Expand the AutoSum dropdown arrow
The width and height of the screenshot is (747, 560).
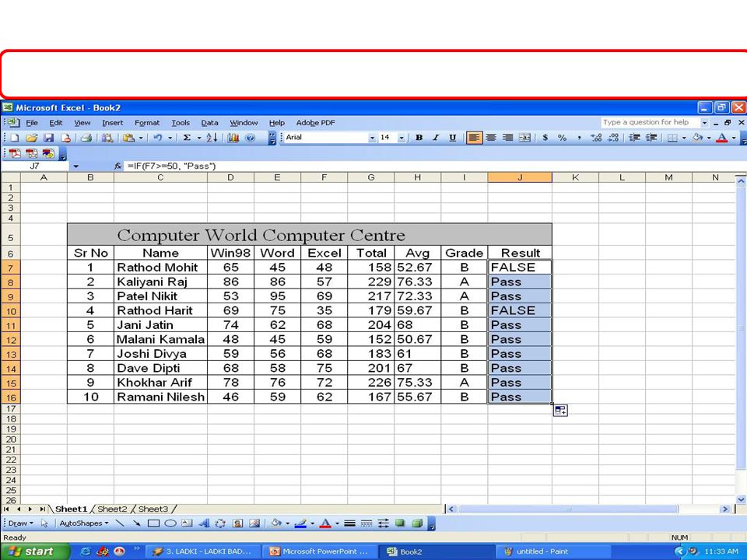coord(198,138)
